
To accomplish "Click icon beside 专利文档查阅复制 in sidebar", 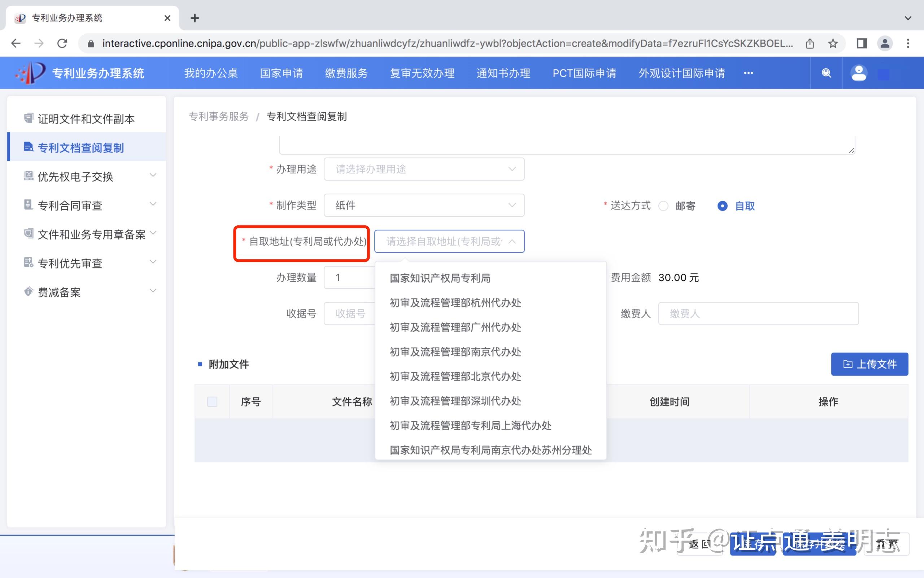I will (29, 147).
